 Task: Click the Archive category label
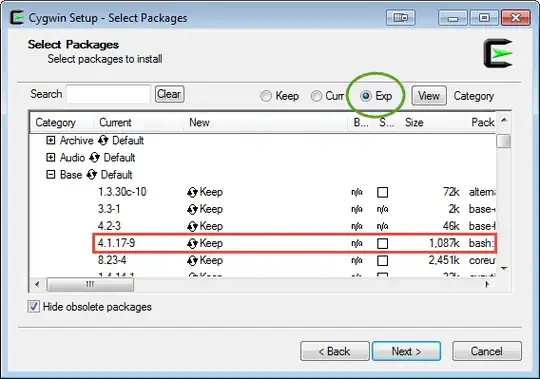pos(76,140)
